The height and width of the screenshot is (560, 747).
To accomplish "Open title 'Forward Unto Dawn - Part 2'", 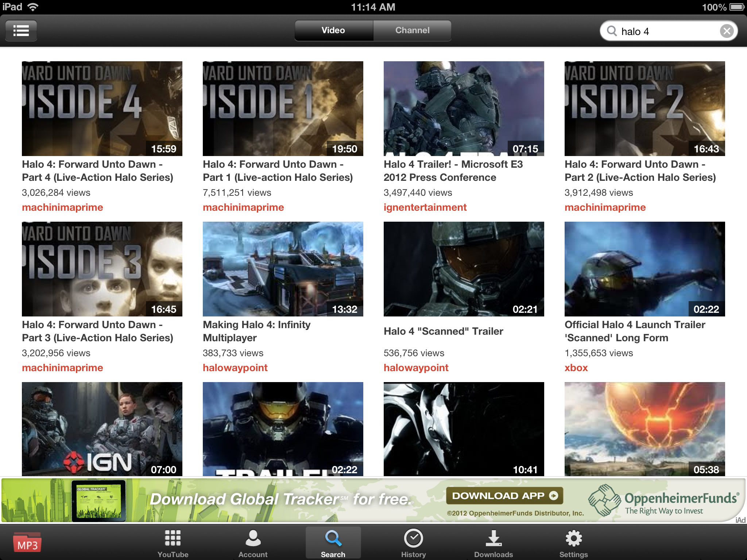I will 640,171.
